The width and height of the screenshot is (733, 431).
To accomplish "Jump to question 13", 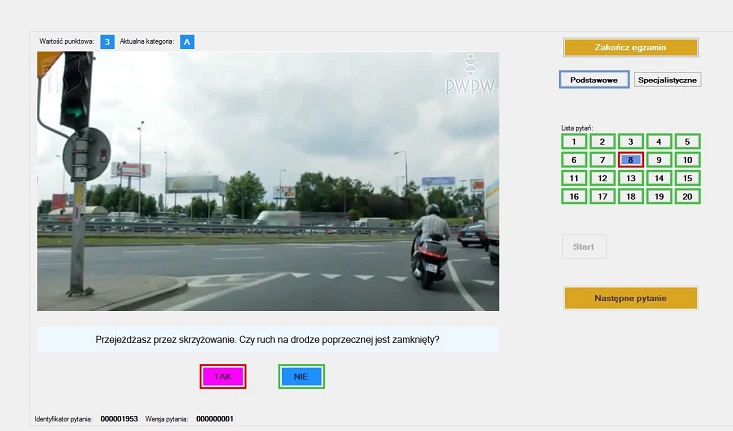I will 631,178.
